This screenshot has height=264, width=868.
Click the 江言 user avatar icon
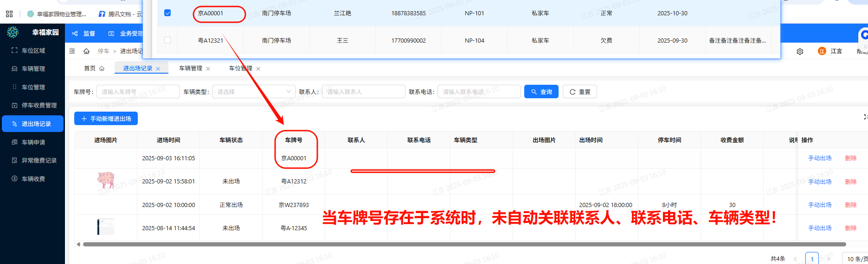[822, 51]
